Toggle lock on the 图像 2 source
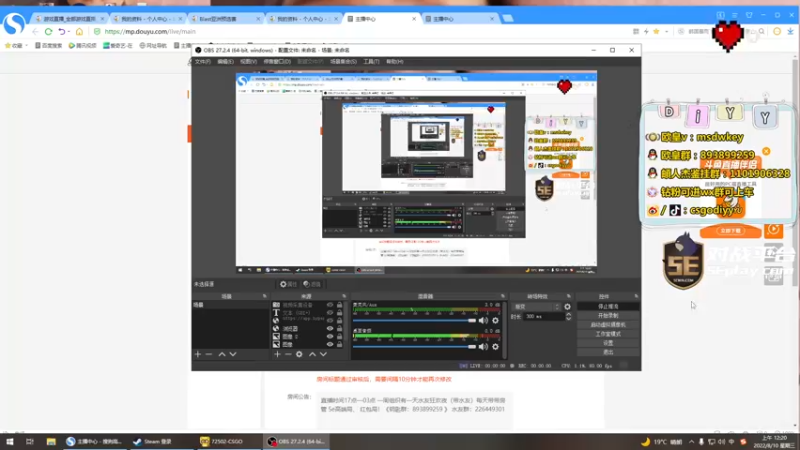Image resolution: width=800 pixels, height=450 pixels. tap(339, 336)
